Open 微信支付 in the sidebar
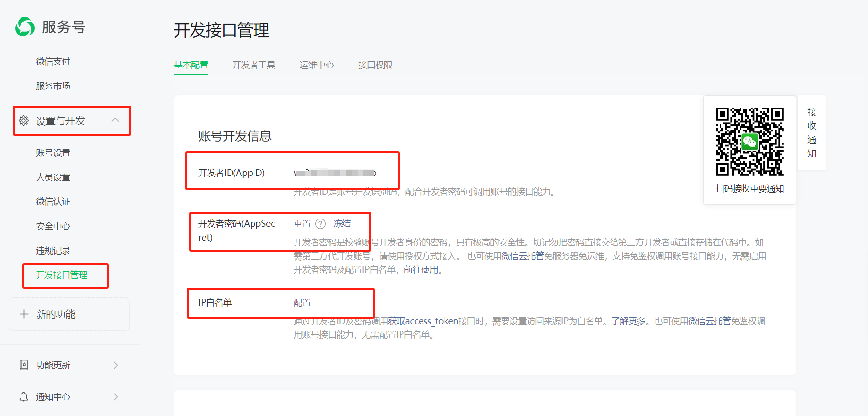Viewport: 868px width, 416px height. tap(53, 61)
